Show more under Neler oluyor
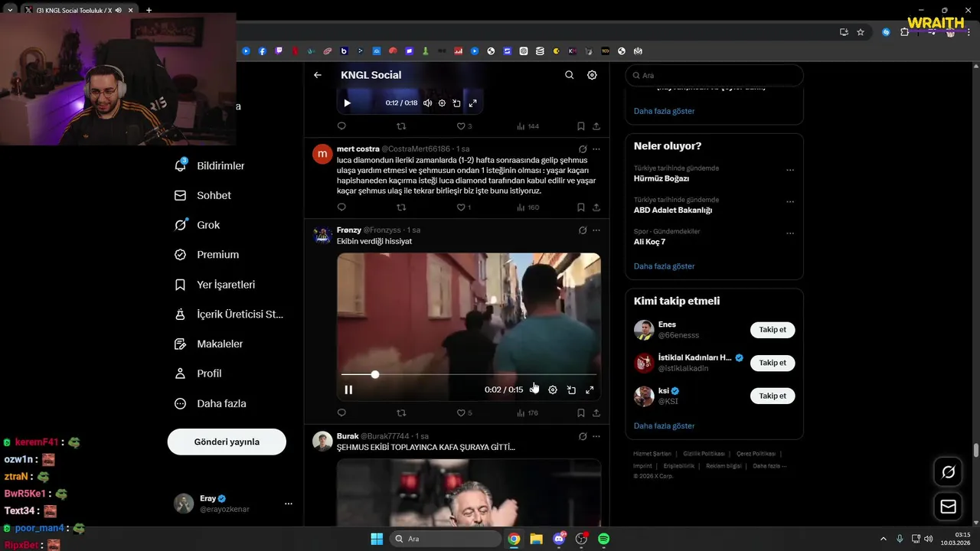This screenshot has width=980, height=551. coord(665,266)
